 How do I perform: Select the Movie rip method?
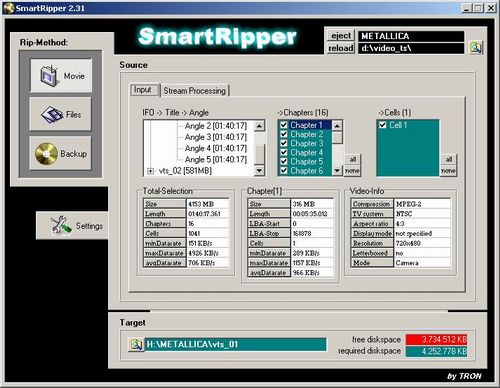pyautogui.click(x=61, y=75)
